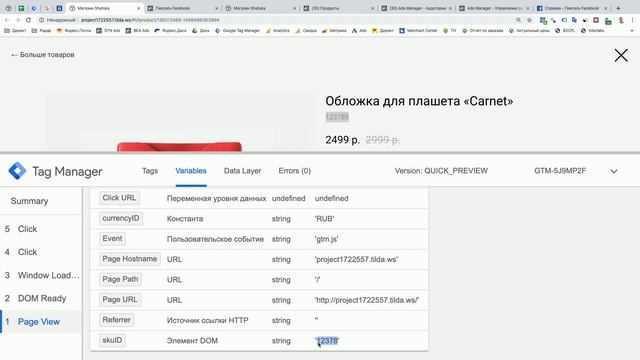Click the skuID variable name
Viewport: 640px width, 360px height.
coord(112,340)
